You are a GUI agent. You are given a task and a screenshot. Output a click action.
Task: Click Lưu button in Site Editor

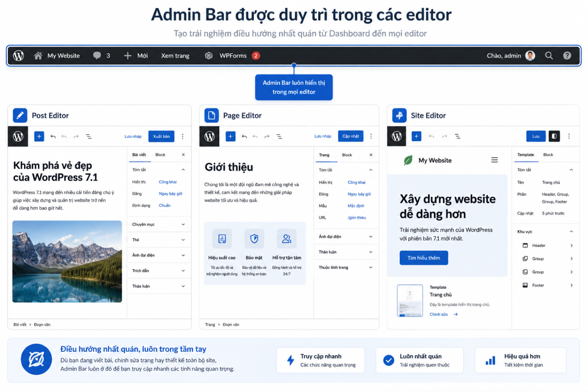536,137
